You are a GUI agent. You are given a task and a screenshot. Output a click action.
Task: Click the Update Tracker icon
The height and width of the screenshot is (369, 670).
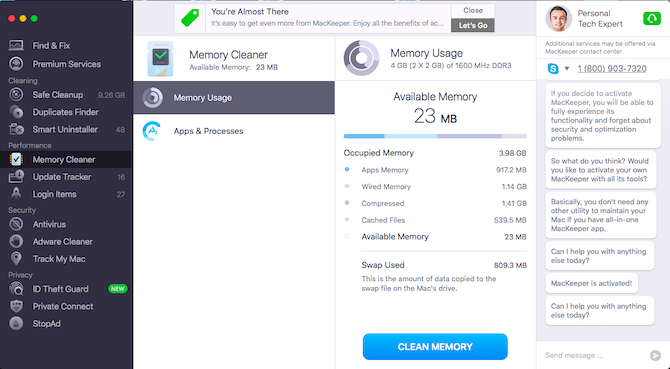pyautogui.click(x=16, y=176)
